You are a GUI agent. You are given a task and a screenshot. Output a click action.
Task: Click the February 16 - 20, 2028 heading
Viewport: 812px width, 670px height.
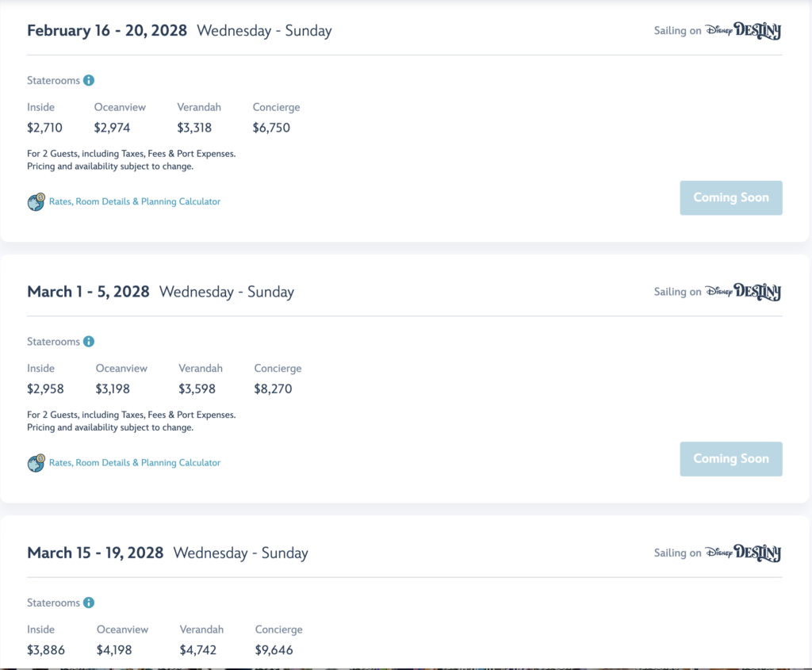[x=107, y=31]
